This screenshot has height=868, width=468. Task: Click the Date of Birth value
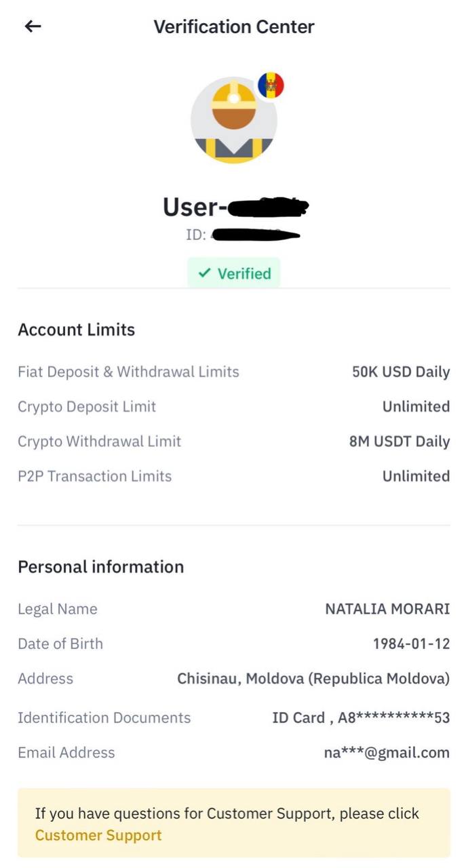pyautogui.click(x=411, y=644)
